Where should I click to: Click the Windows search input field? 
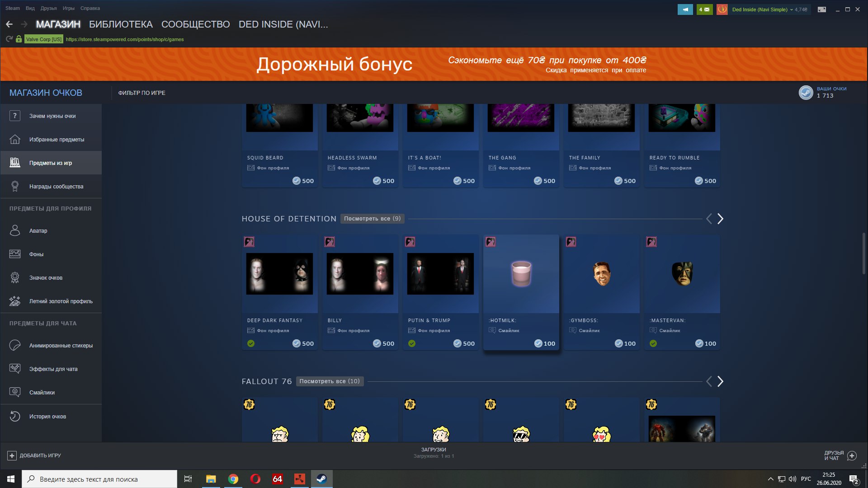tap(99, 479)
